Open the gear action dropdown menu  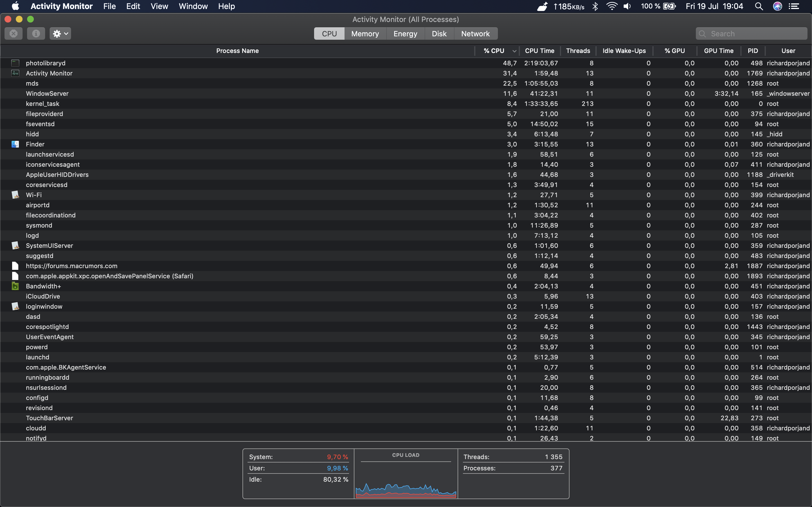tap(60, 34)
